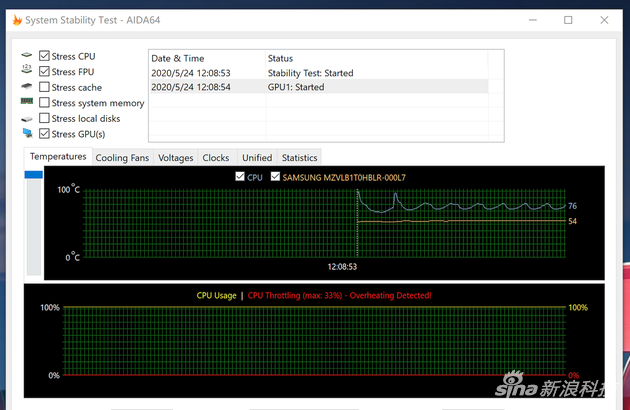
Task: Open the Voltages tab
Action: pos(176,158)
